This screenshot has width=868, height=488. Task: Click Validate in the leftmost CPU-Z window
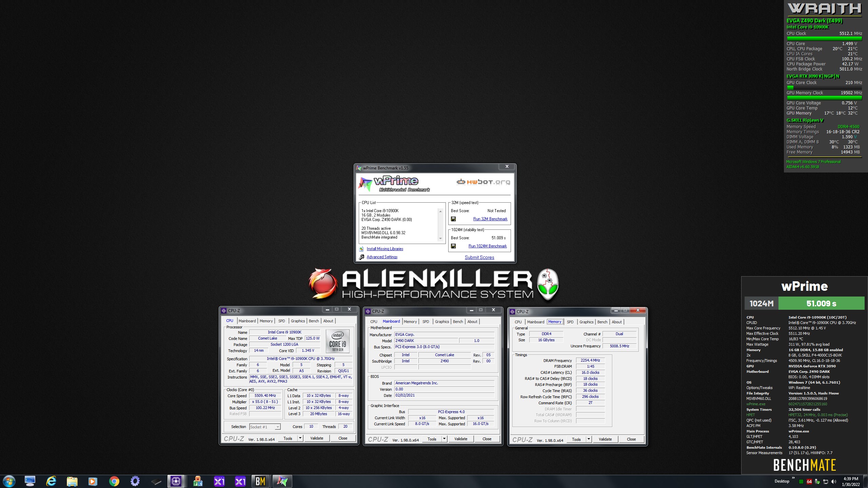317,438
